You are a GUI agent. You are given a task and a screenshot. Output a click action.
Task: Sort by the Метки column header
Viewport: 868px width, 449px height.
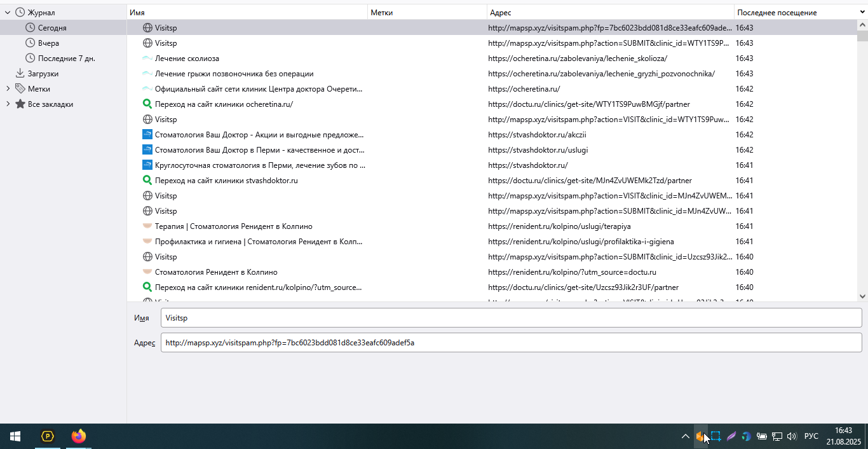point(428,12)
